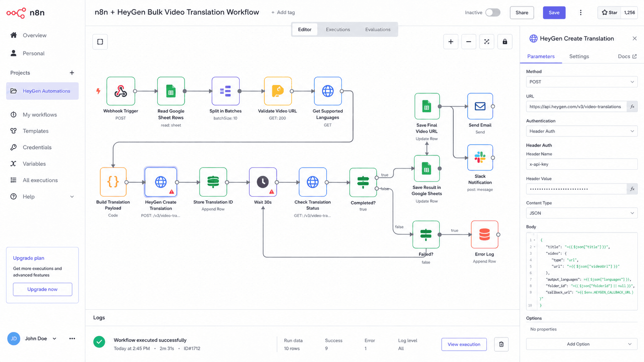Delete the execution log with trash icon
Viewport: 644px width, 362px height.
point(501,344)
